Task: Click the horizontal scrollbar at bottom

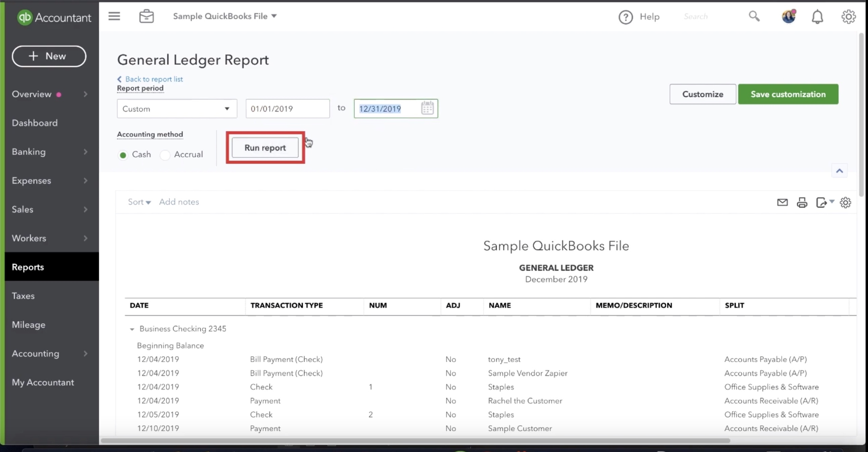Action: click(415, 440)
